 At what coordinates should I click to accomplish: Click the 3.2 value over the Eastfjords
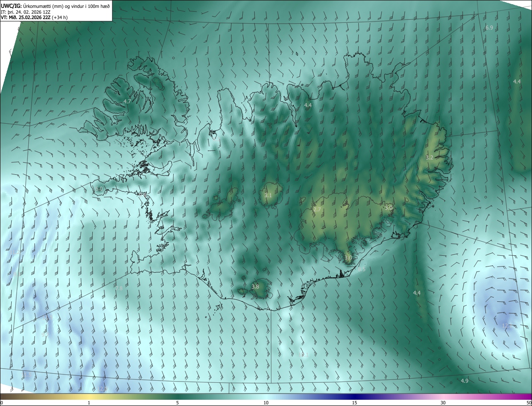429,158
